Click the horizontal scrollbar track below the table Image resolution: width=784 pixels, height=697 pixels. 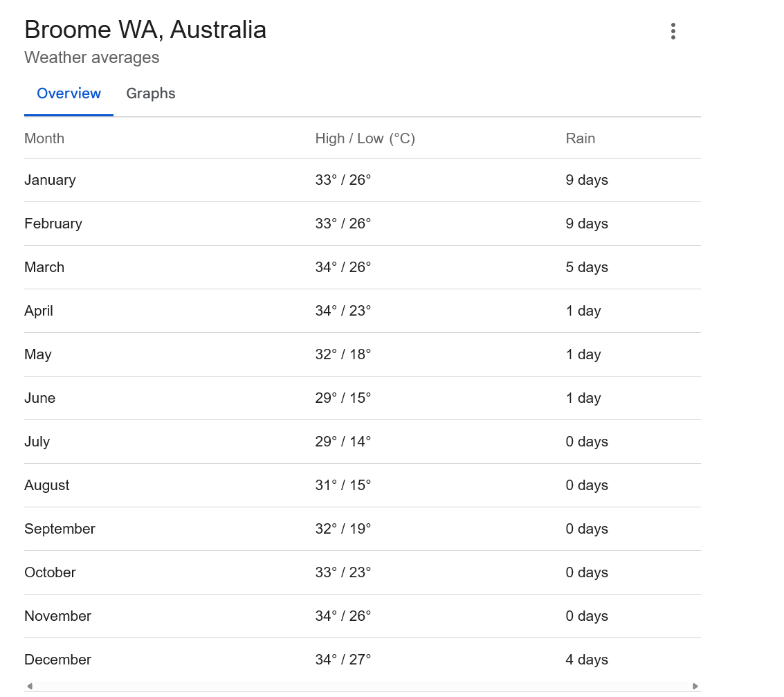(363, 686)
